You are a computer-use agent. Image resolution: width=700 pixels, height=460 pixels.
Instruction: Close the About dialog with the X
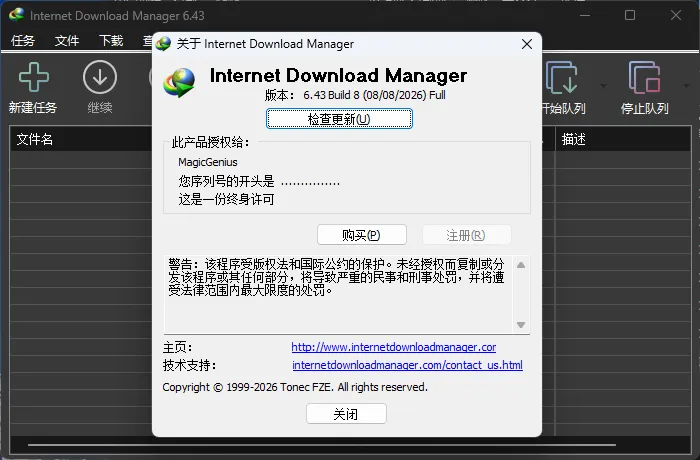coord(527,44)
